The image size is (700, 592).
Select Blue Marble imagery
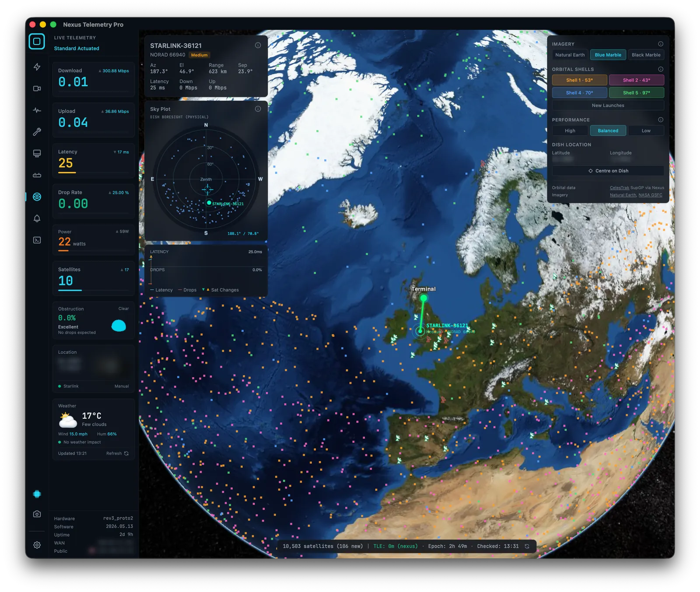(x=608, y=55)
